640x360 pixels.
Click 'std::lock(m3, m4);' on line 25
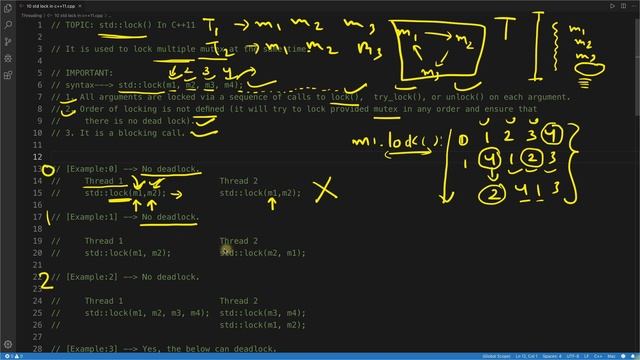[x=262, y=313]
